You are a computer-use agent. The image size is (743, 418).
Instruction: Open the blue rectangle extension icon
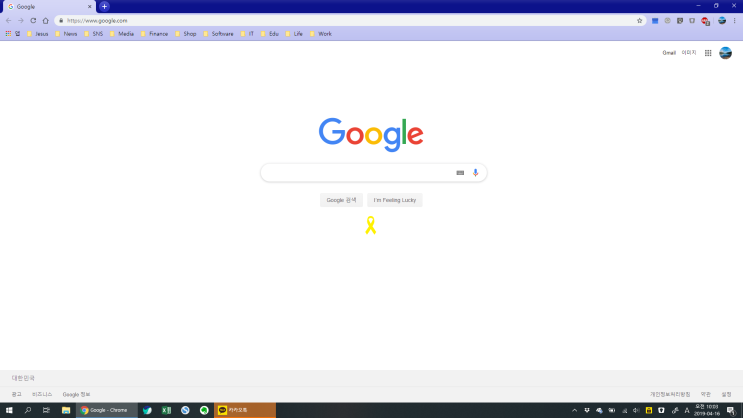(655, 21)
